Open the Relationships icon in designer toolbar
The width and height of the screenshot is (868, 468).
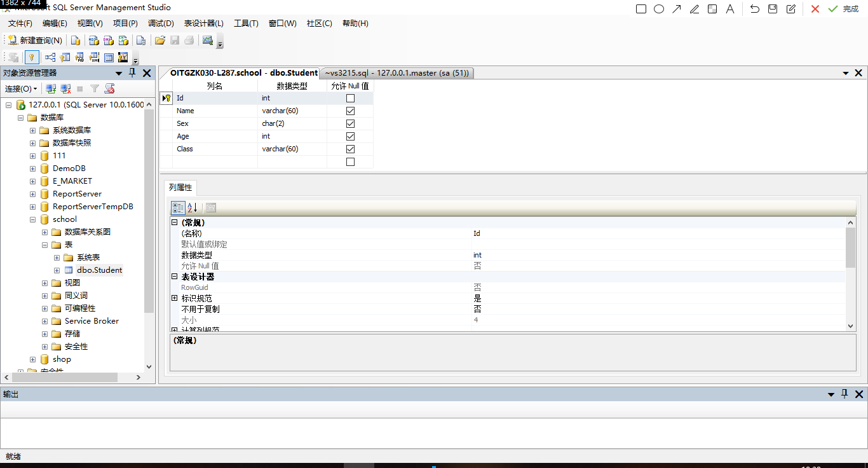(50, 57)
